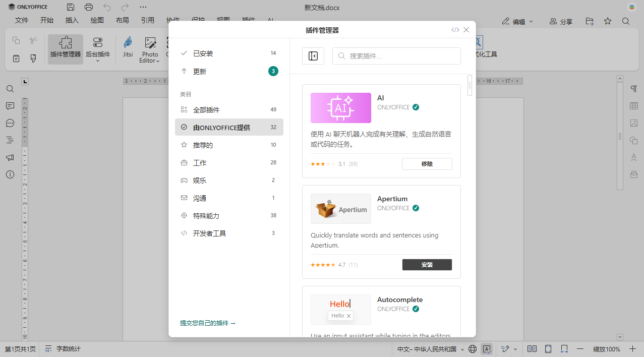The image size is (644, 357).
Task: Switch to the 绘图 tab
Action: 97,20
